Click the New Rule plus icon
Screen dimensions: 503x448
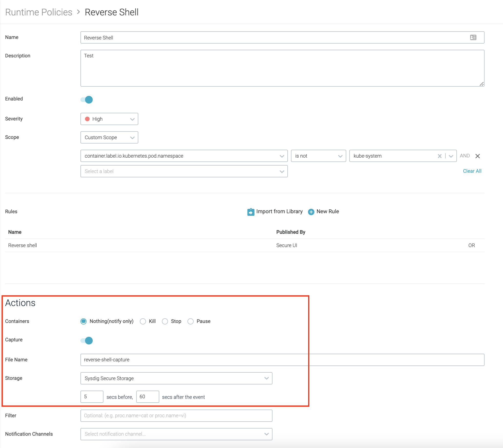(x=311, y=212)
